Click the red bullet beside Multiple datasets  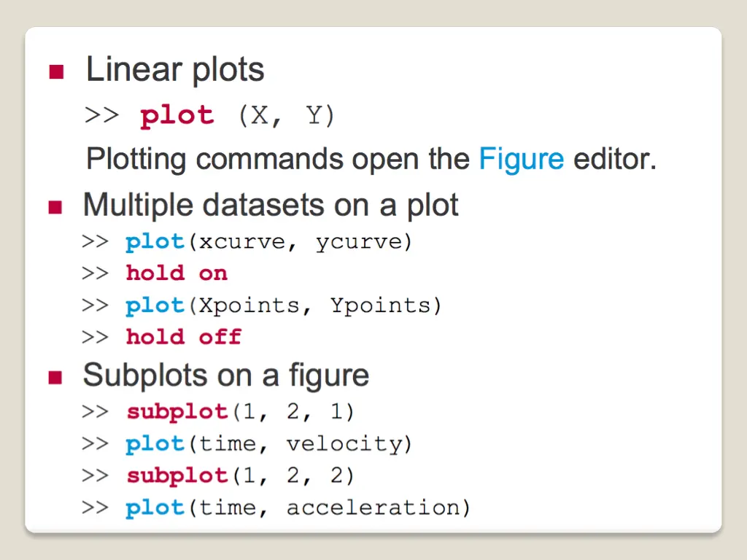click(55, 207)
